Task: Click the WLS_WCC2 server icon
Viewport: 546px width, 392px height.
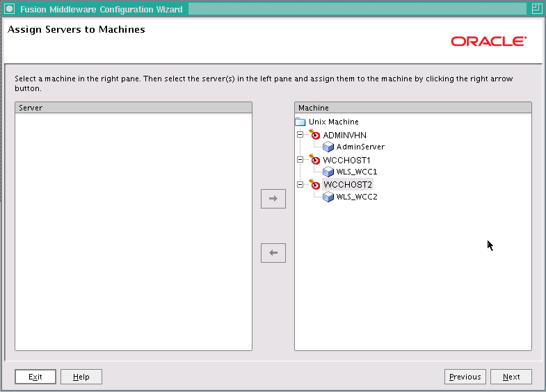Action: coord(328,197)
